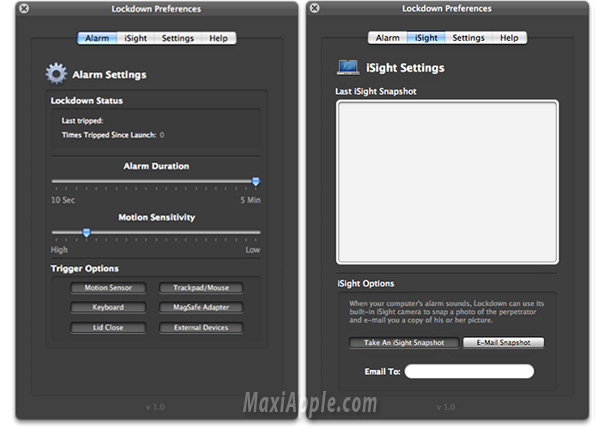The height and width of the screenshot is (428, 595).
Task: Click the gear icon beside Alarm Settings
Action: (56, 74)
